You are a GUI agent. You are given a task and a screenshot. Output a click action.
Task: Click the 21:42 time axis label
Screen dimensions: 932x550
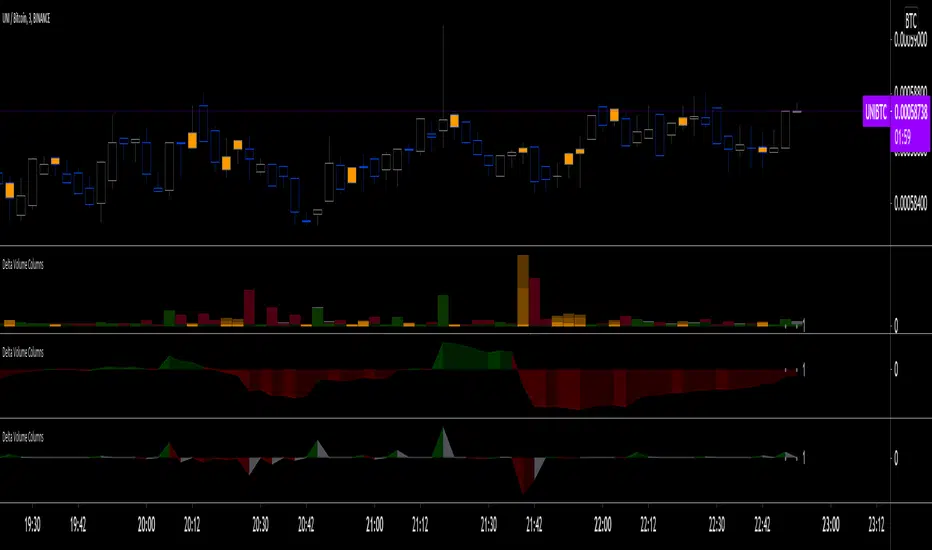tap(534, 524)
